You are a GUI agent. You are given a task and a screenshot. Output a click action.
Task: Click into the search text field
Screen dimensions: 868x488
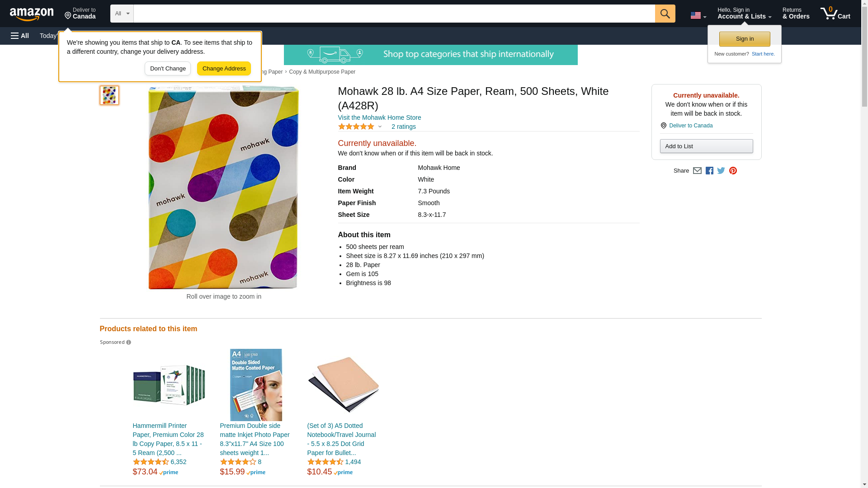(x=394, y=14)
